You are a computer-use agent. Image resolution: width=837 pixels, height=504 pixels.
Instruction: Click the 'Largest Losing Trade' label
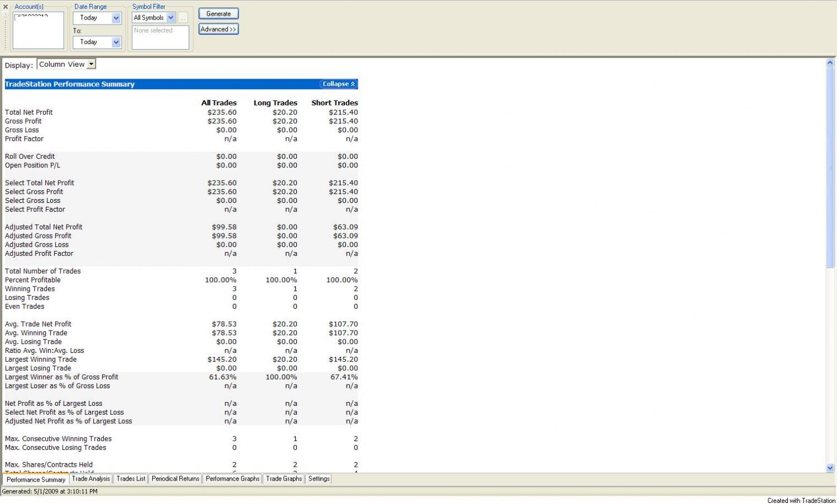click(x=38, y=369)
